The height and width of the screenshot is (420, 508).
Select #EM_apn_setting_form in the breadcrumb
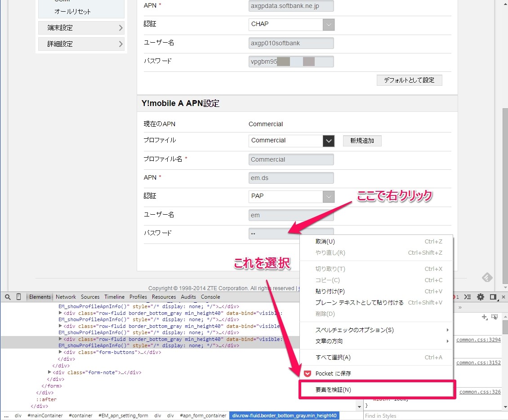coord(123,416)
